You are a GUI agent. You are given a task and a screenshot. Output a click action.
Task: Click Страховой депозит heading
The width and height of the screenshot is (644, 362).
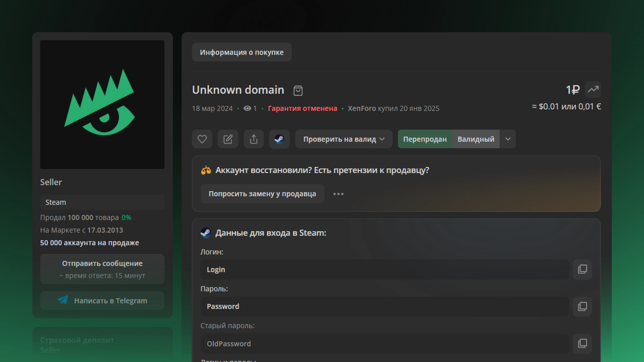(77, 340)
